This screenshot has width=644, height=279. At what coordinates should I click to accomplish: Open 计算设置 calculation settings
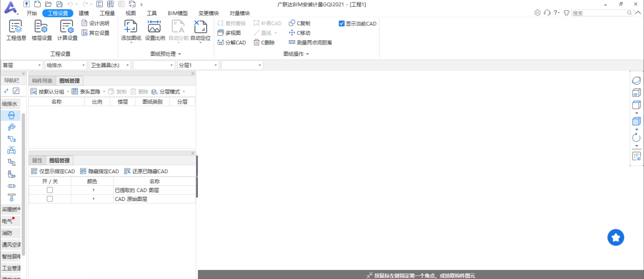coord(67,30)
